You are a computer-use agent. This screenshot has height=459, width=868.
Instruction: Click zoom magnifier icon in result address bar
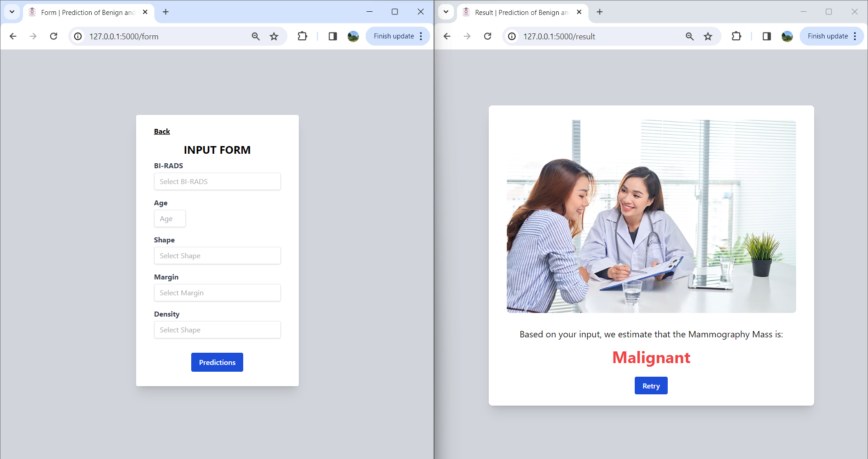click(x=689, y=36)
